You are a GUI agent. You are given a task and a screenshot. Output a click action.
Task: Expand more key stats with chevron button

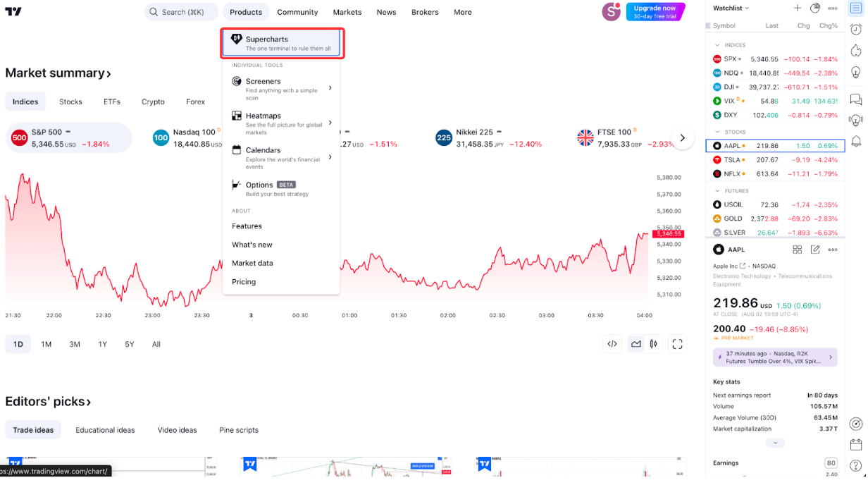pos(775,443)
